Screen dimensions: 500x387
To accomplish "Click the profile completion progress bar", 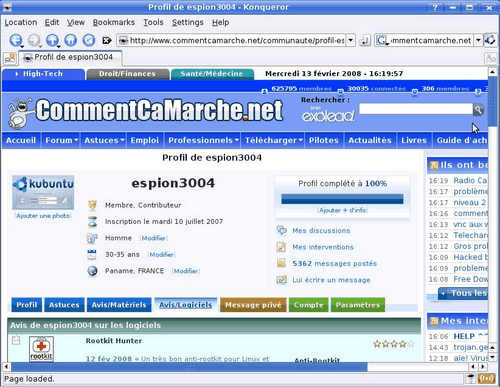I will (x=342, y=199).
